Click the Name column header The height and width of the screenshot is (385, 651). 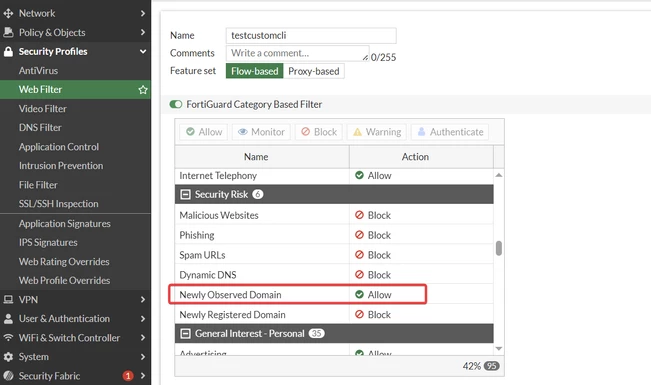pyautogui.click(x=262, y=157)
